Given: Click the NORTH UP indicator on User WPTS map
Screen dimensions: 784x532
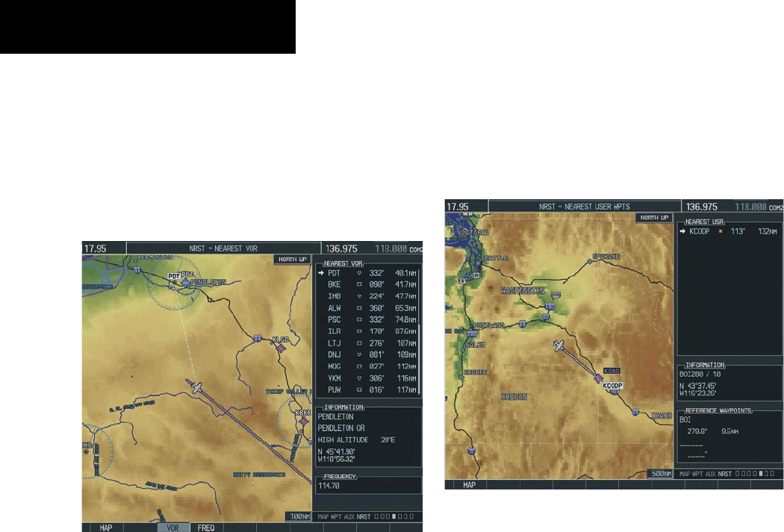Looking at the screenshot, I should point(654,217).
